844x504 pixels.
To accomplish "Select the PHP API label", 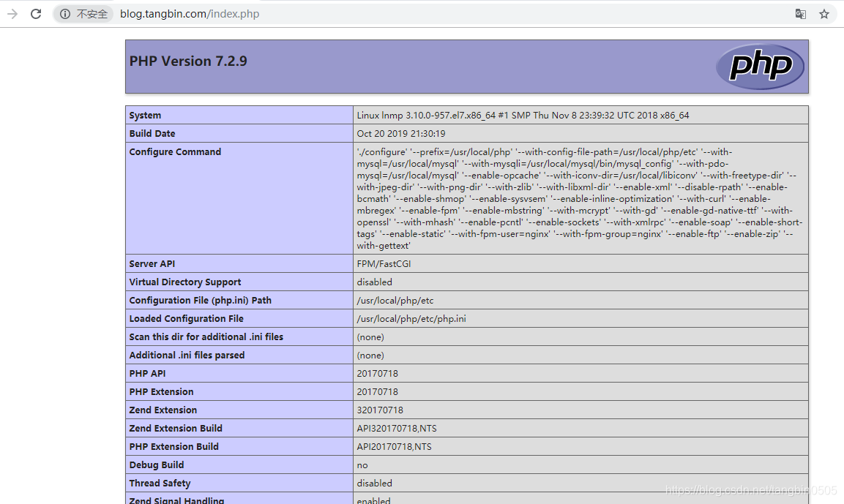I will pos(147,373).
